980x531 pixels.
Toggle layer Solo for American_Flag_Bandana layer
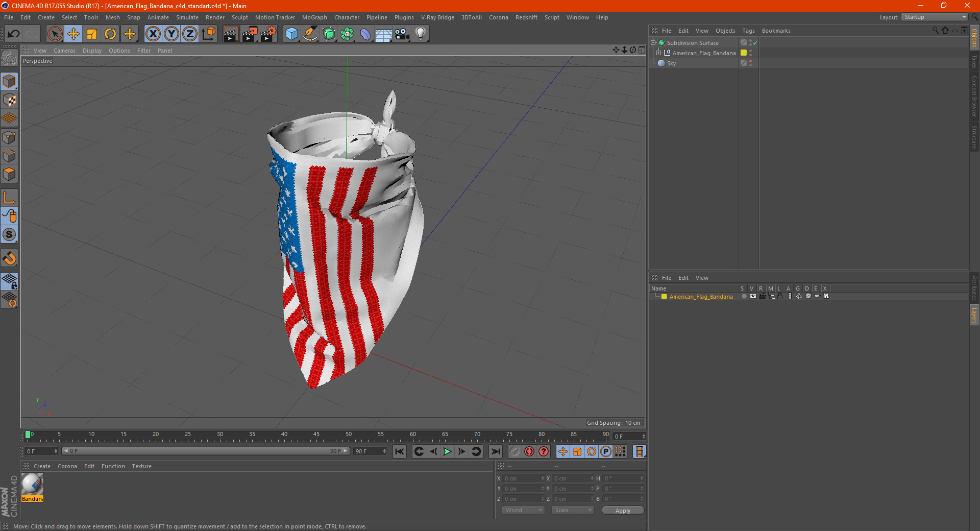[x=744, y=296]
